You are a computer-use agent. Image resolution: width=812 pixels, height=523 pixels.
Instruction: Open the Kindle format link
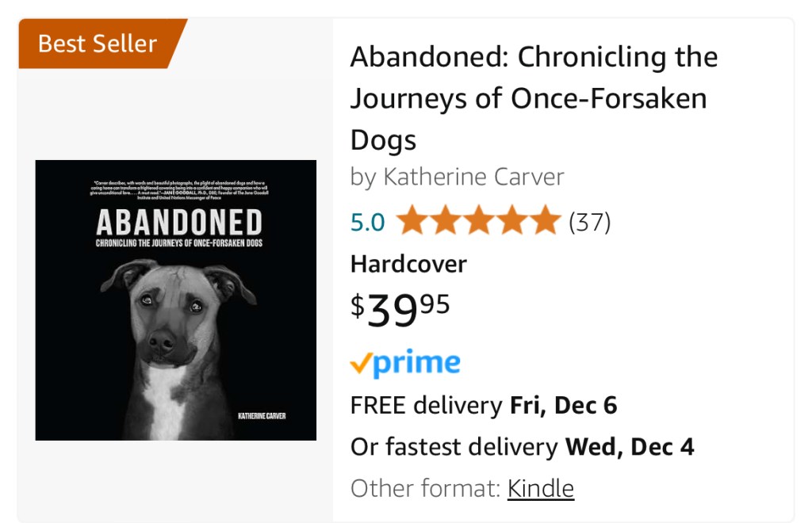click(x=540, y=488)
